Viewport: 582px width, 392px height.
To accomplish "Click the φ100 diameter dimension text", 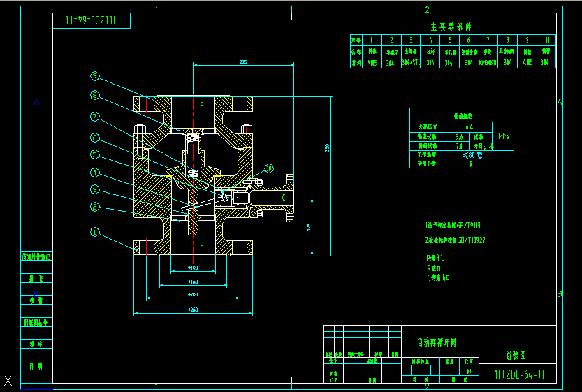I will (x=193, y=268).
